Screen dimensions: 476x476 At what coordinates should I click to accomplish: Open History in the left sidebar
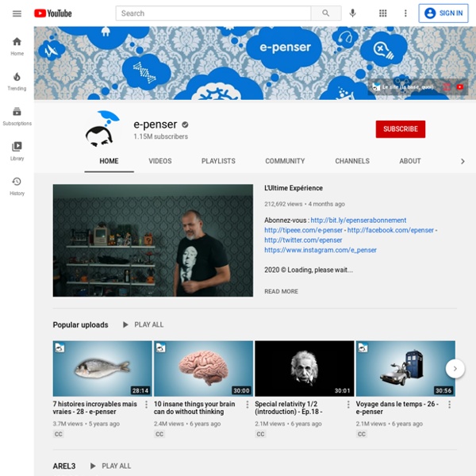point(17,186)
